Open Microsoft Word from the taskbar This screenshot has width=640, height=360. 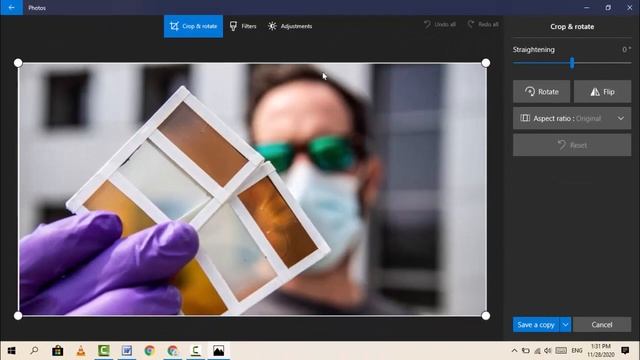tap(127, 351)
